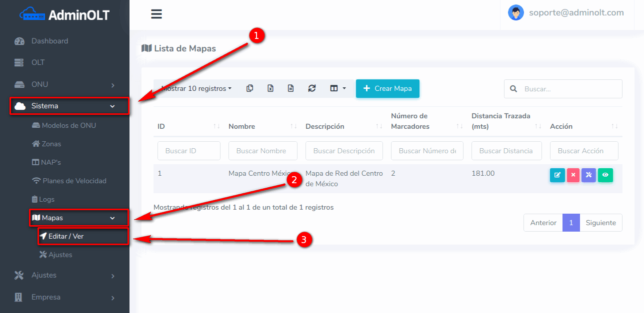Select Editar / Ver under Mapas

[66, 236]
